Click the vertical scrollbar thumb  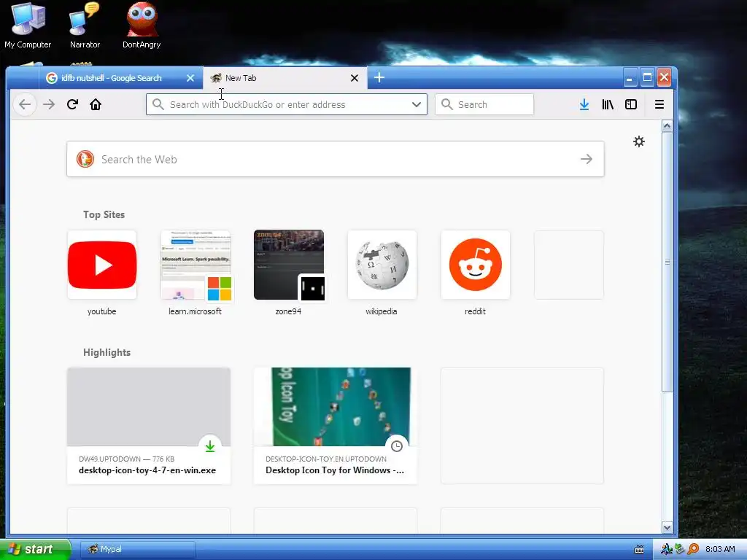tap(667, 262)
